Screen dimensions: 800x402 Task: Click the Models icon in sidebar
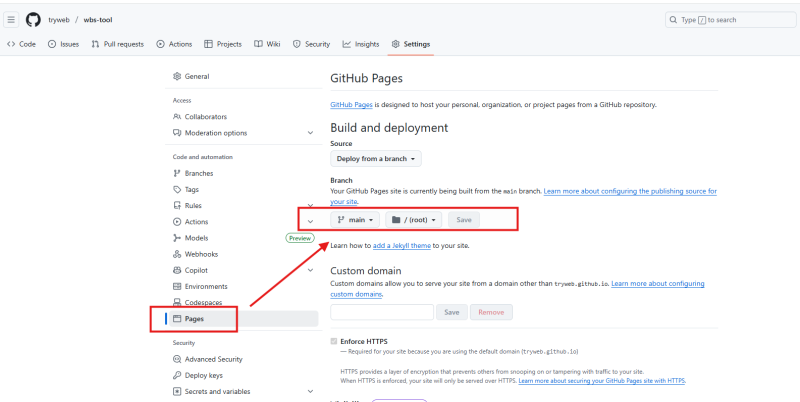tap(177, 238)
